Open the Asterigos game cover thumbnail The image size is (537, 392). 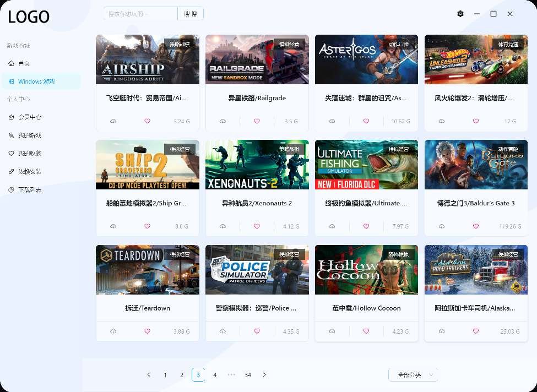[366, 59]
